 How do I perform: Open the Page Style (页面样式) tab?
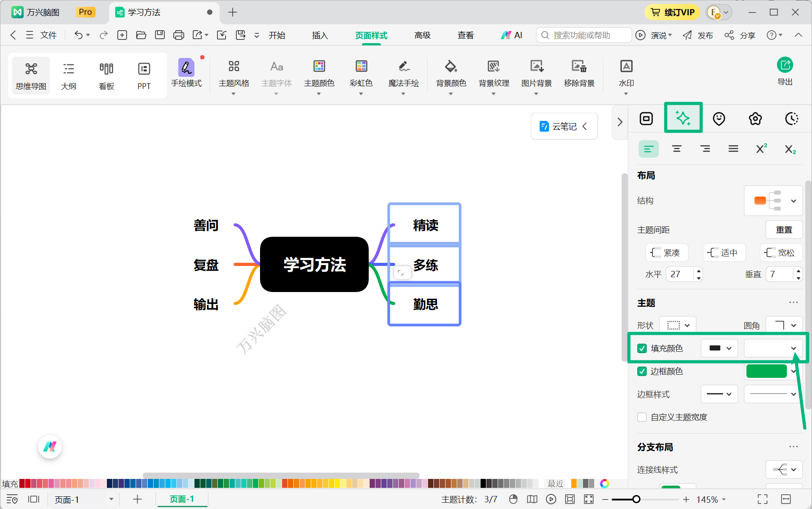pyautogui.click(x=371, y=35)
